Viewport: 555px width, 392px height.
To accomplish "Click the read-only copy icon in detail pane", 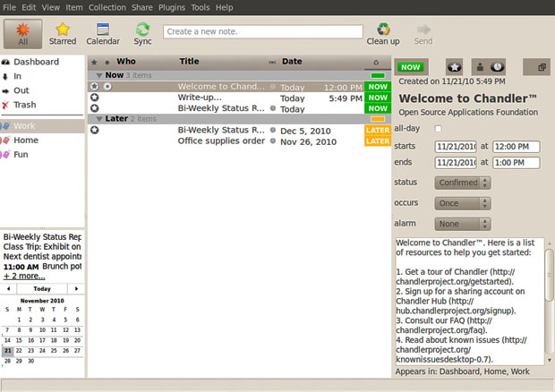I will pyautogui.click(x=542, y=67).
